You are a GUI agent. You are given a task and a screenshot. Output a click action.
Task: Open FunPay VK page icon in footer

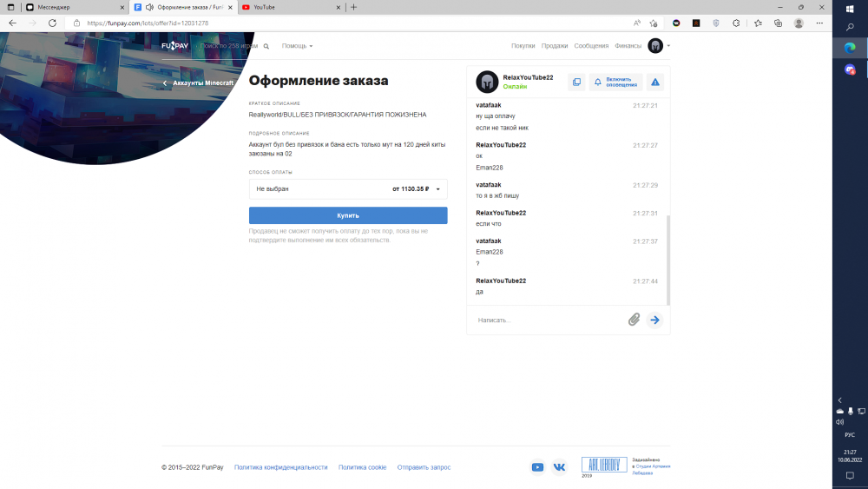click(559, 467)
